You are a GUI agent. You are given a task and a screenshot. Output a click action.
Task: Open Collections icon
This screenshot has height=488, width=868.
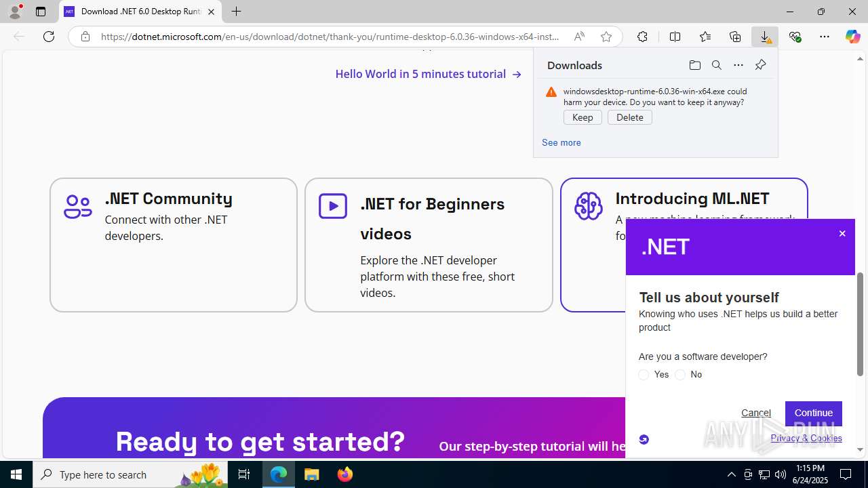coord(735,37)
